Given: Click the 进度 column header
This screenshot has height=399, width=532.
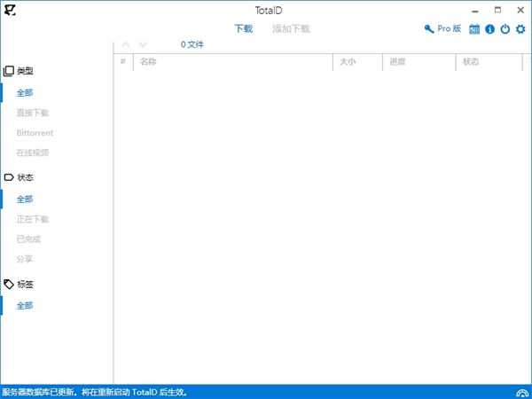Looking at the screenshot, I should pyautogui.click(x=397, y=62).
